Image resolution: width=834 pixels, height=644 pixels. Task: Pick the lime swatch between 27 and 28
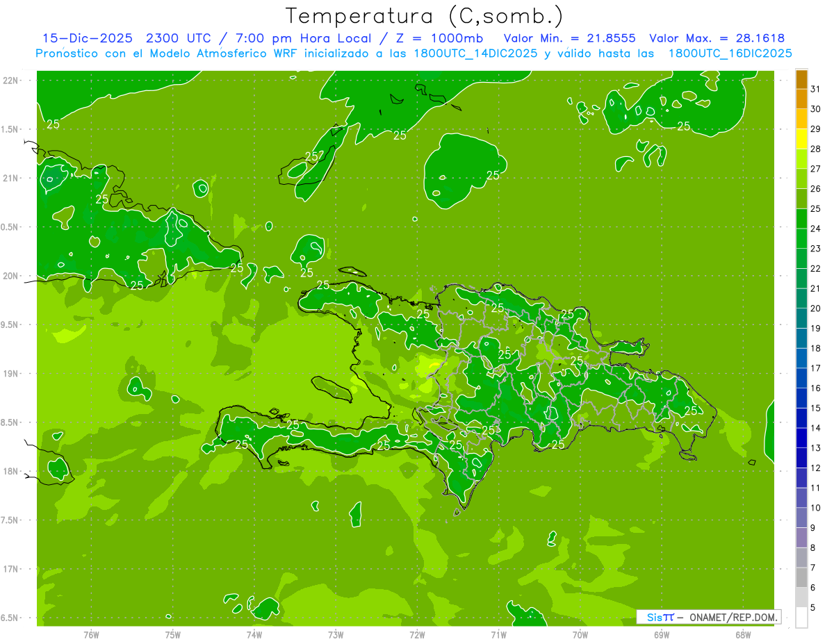(801, 159)
